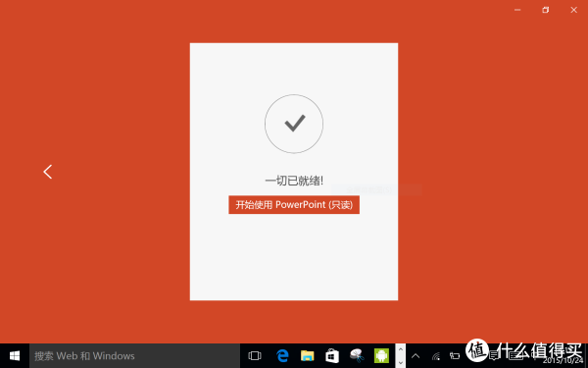Go back with the left arrow

[x=48, y=172]
